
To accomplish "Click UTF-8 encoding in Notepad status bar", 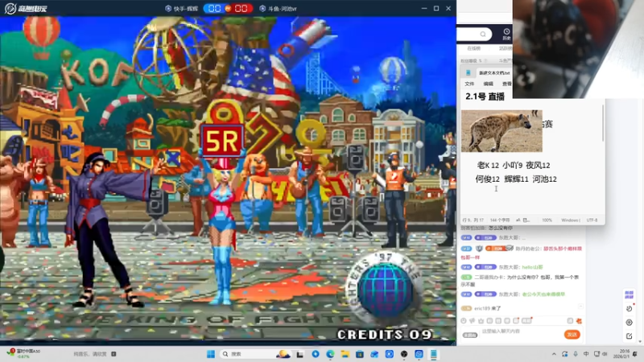I will coord(592,220).
